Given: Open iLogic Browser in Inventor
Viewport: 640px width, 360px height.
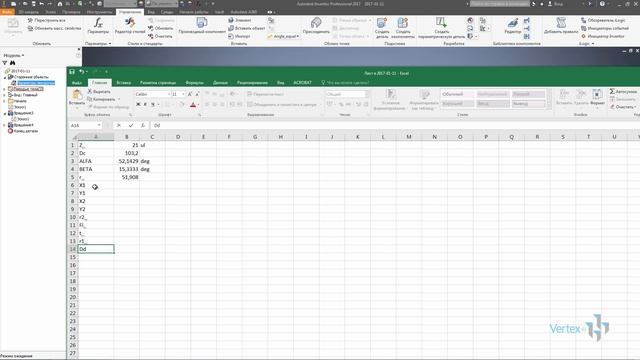Looking at the screenshot, I should (x=603, y=20).
